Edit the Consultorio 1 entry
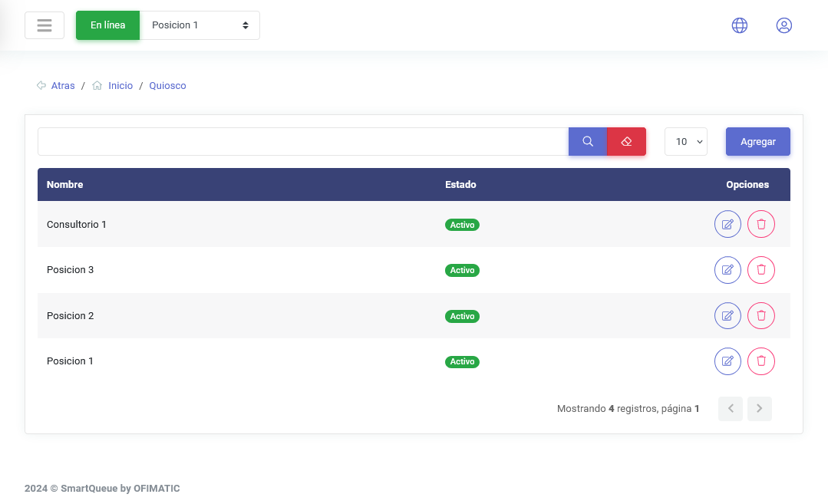The width and height of the screenshot is (828, 504). tap(727, 224)
